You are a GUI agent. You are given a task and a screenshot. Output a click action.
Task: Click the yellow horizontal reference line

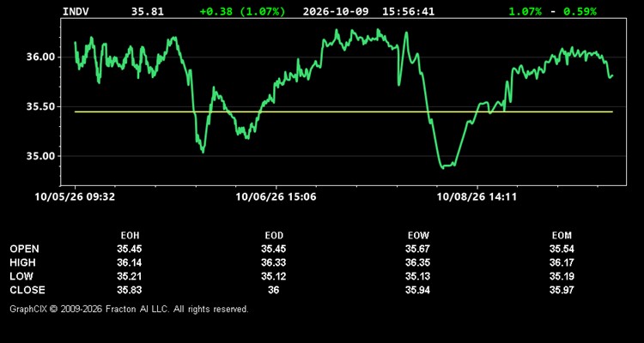[343, 111]
